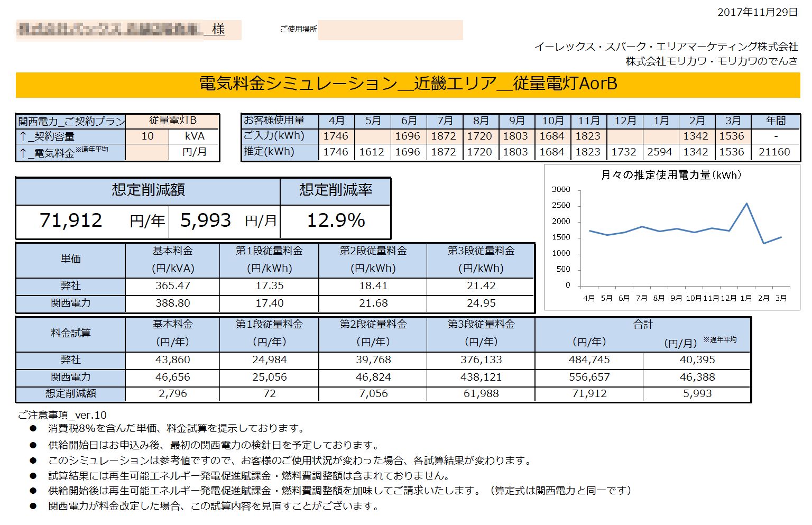Select 関西電力 third-tier rate 24.95
812x525 pixels.
481,303
